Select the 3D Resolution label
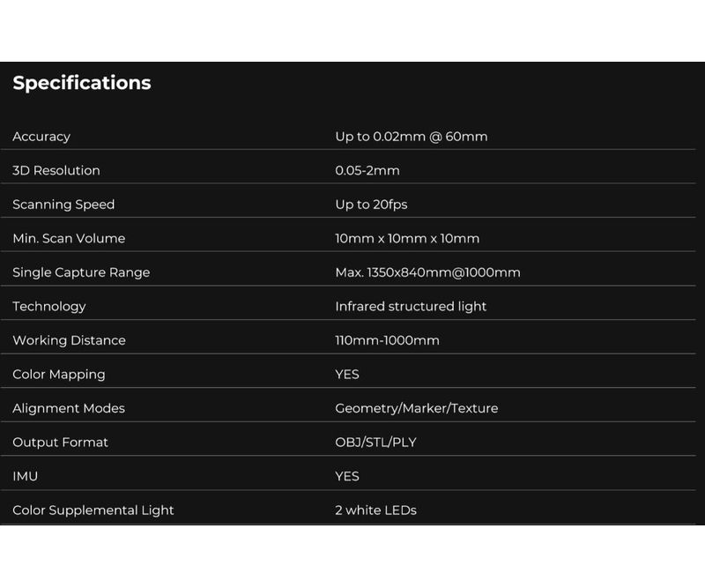The width and height of the screenshot is (705, 588). (56, 170)
